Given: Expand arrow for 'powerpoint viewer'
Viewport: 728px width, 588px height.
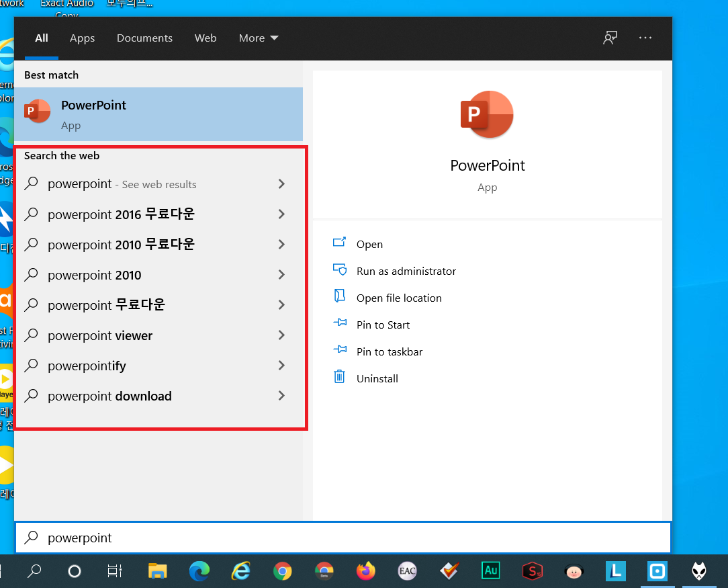Looking at the screenshot, I should pos(281,335).
